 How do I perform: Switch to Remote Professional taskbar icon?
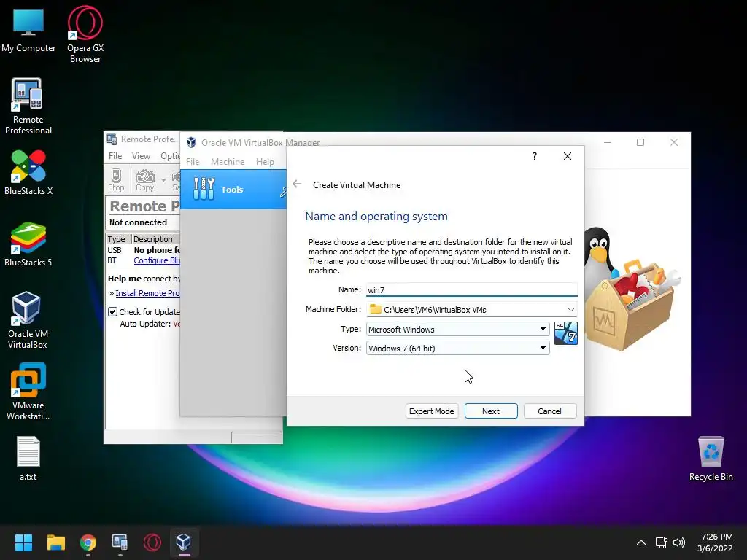coord(120,542)
